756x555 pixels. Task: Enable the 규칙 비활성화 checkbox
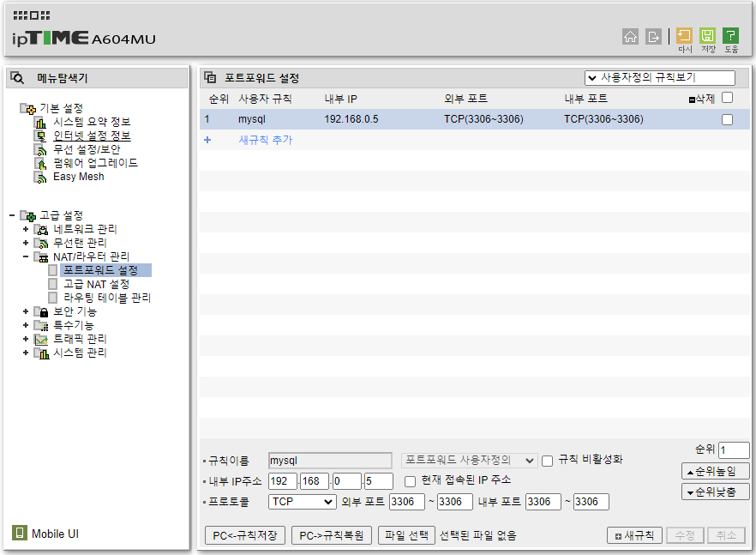(x=547, y=461)
